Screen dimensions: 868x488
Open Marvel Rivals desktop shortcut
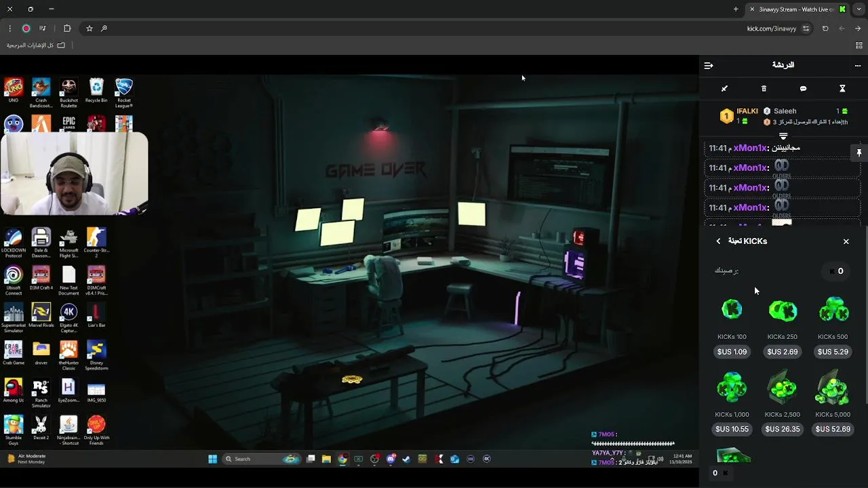(x=41, y=316)
